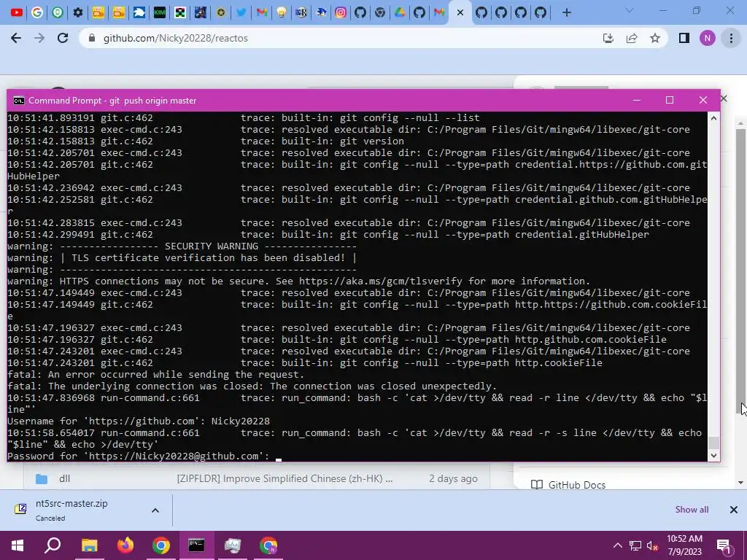Expand nt5src-master.zip download options
747x560 pixels.
155,510
